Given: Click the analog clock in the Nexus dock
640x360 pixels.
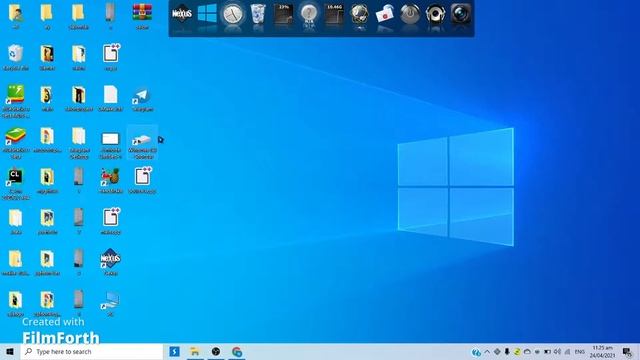Looking at the screenshot, I should click(233, 14).
